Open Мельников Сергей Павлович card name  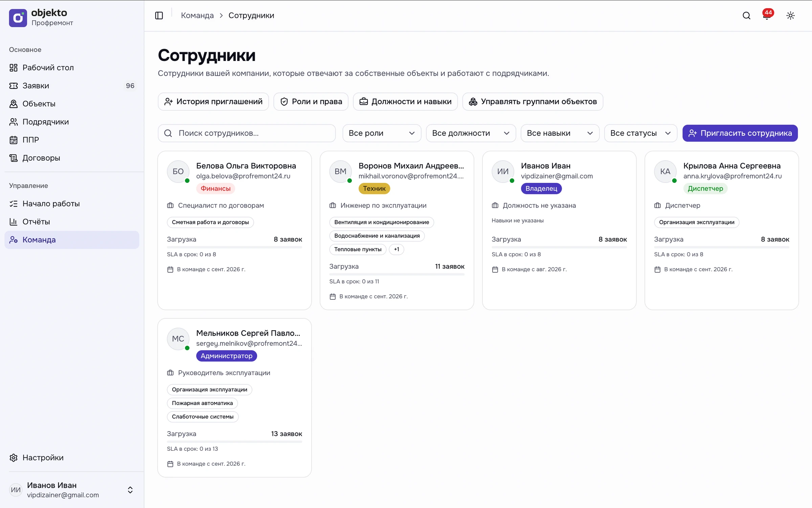[x=248, y=333]
